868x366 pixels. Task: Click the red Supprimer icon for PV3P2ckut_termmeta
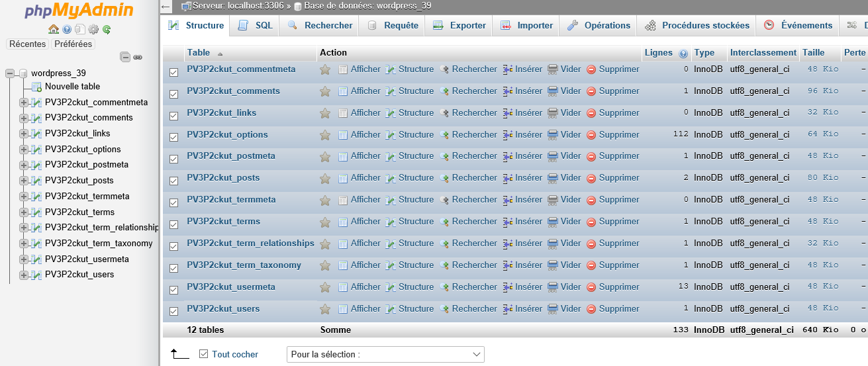point(591,200)
